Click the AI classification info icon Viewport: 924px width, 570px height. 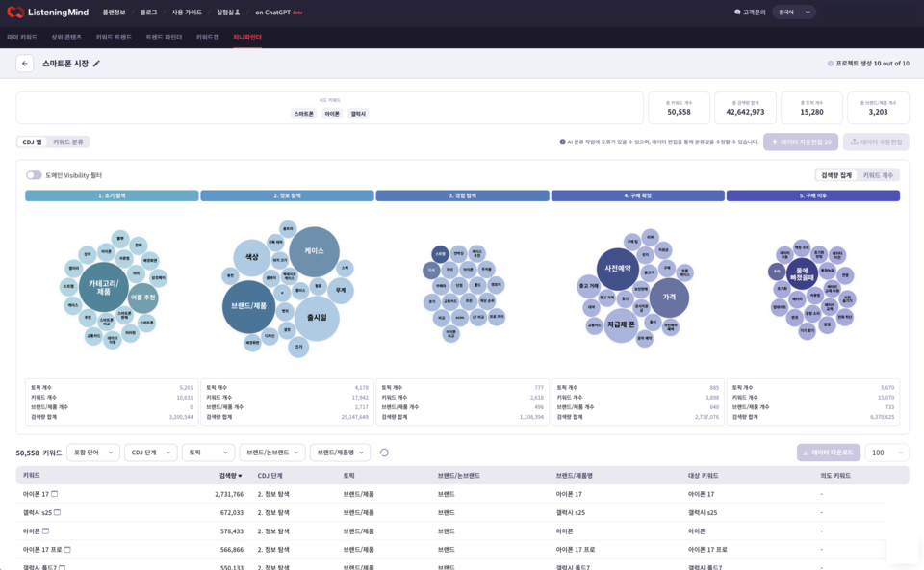(x=562, y=142)
